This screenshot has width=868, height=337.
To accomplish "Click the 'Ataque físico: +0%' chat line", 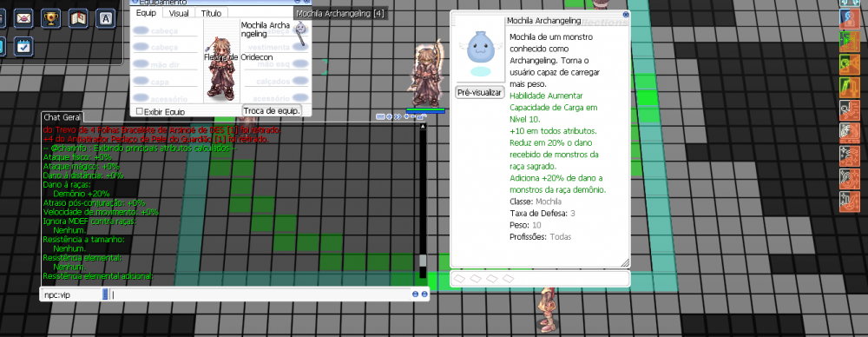I will (x=77, y=157).
